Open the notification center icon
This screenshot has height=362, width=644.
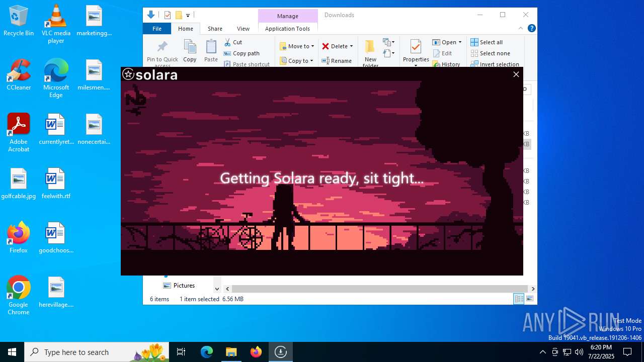(x=627, y=352)
